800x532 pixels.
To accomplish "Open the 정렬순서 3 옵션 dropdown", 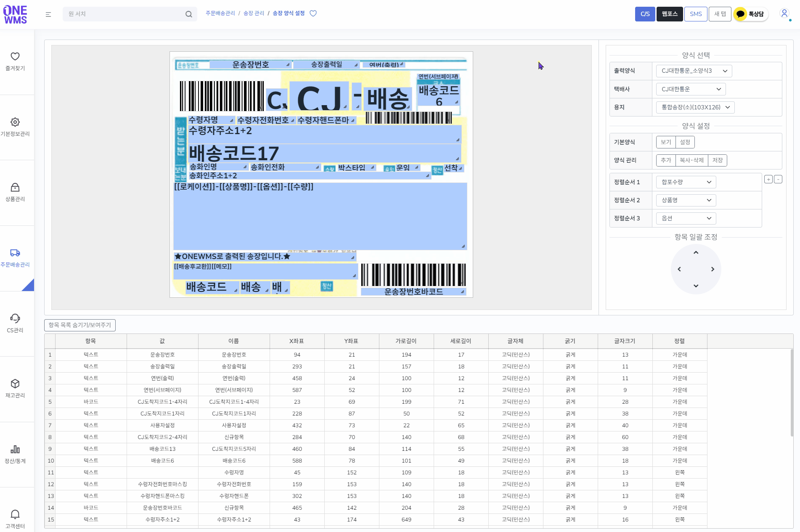I will [686, 218].
